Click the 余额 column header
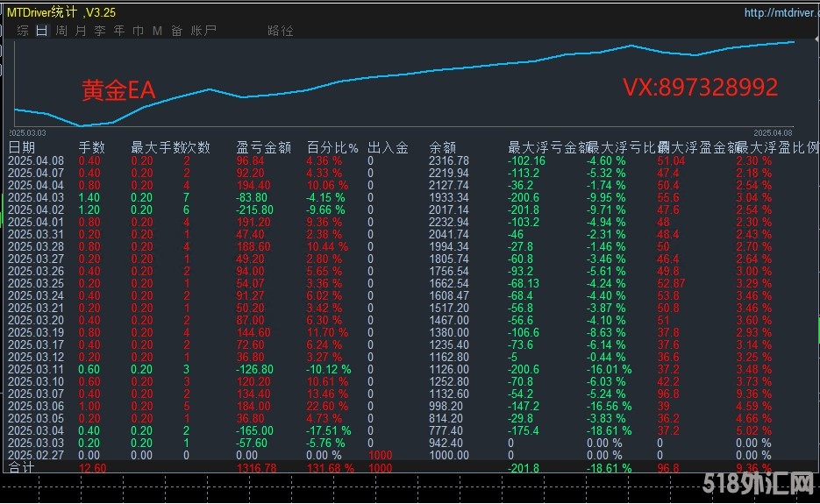This screenshot has height=504, width=820. tap(443, 147)
